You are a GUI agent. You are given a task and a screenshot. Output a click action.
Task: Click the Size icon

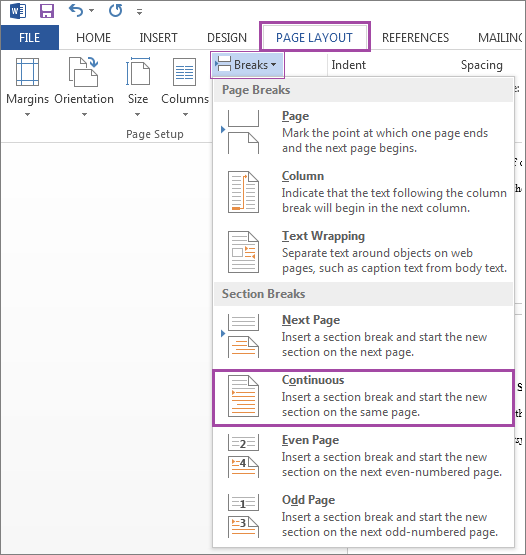point(138,72)
